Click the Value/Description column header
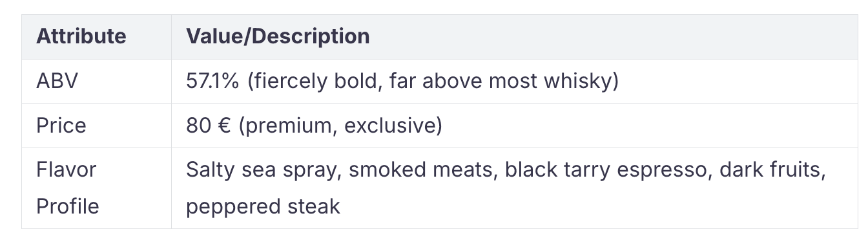Screen dimensions: 868x242 278,36
